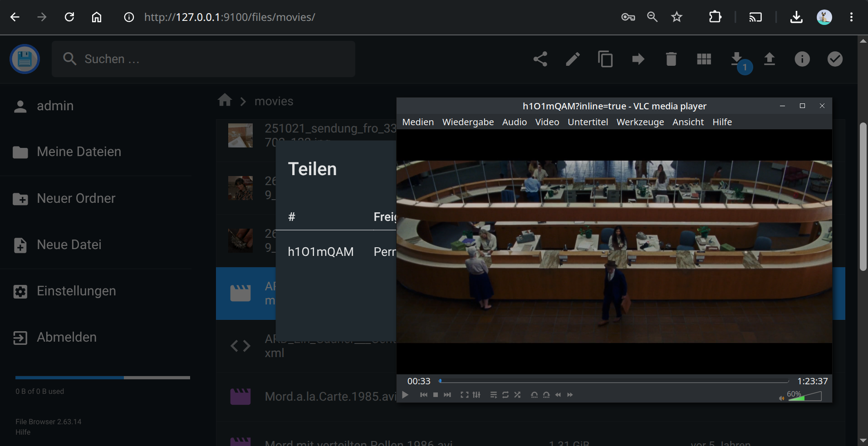The width and height of the screenshot is (868, 446).
Task: Click the browser zoom magnifier icon
Action: 652,17
